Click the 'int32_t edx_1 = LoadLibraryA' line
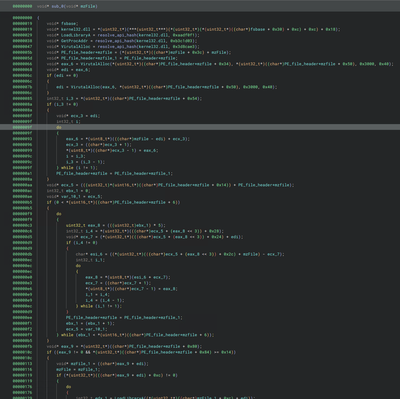 [166, 397]
